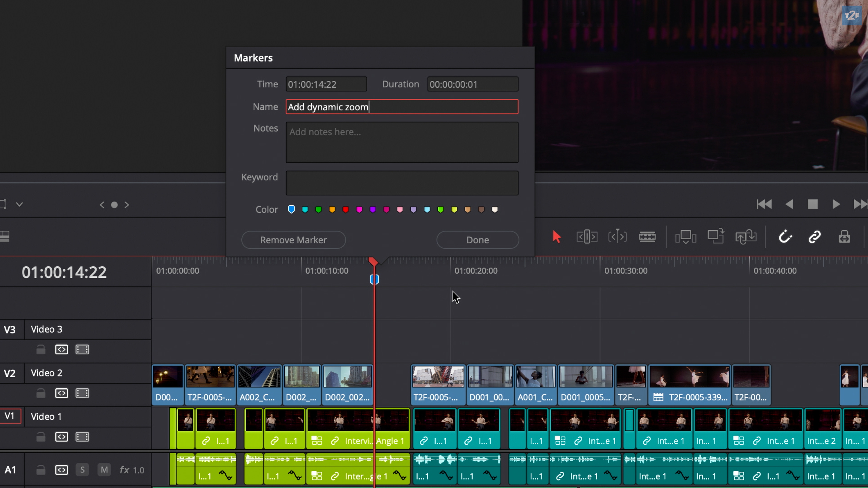The height and width of the screenshot is (488, 868).
Task: Click the Remove Marker button
Action: point(293,240)
